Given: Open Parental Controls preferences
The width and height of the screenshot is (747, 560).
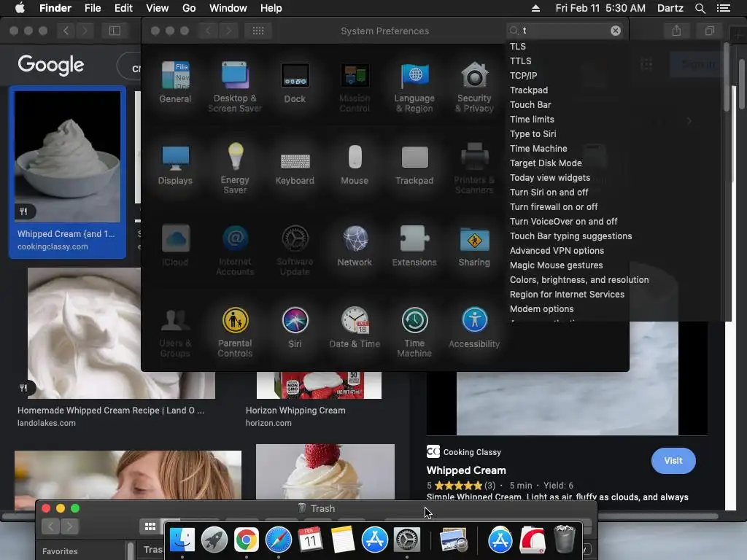Looking at the screenshot, I should pyautogui.click(x=235, y=332).
